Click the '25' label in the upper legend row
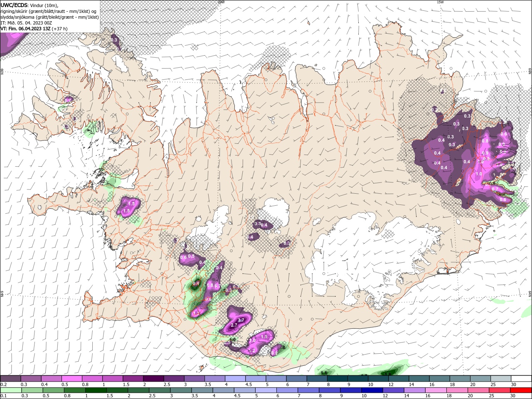 pyautogui.click(x=493, y=384)
